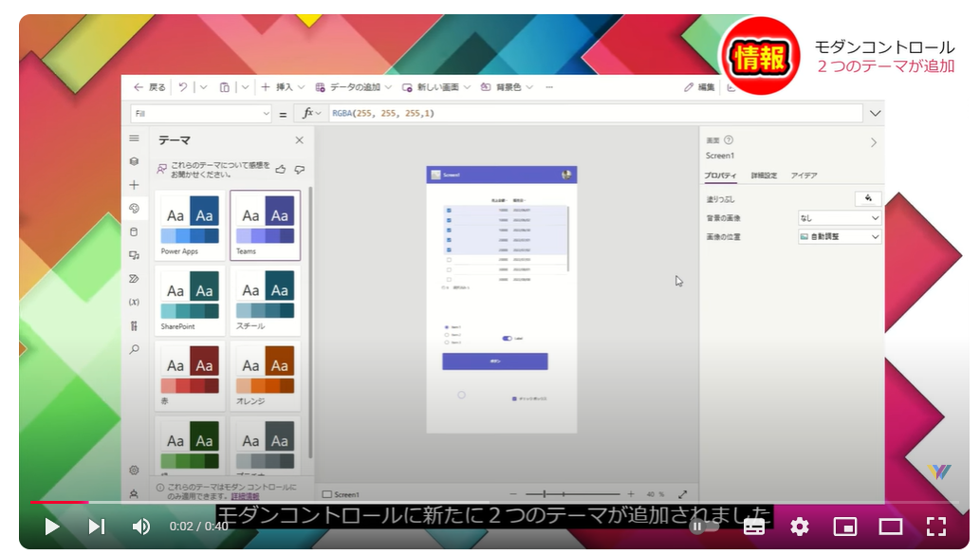The height and width of the screenshot is (555, 980).
Task: Click the more options ellipsis in toolbar
Action: [x=549, y=87]
